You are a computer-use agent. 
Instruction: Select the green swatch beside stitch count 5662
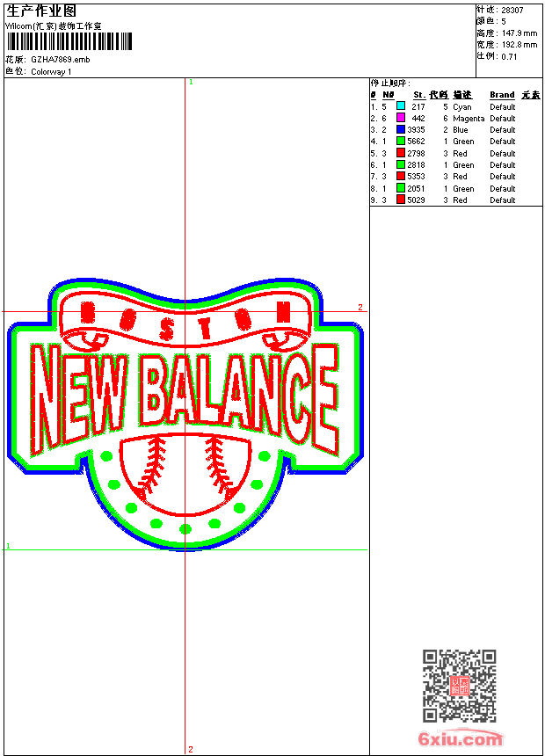(400, 141)
